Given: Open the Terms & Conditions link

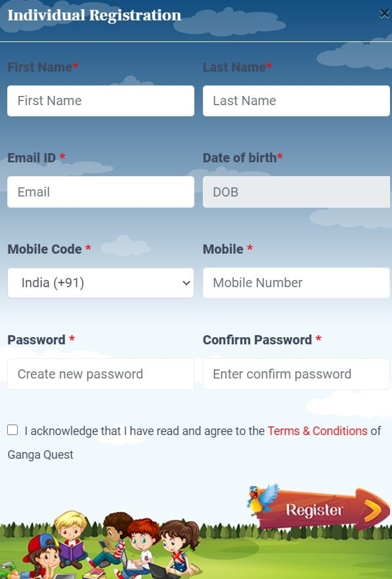Looking at the screenshot, I should [318, 431].
